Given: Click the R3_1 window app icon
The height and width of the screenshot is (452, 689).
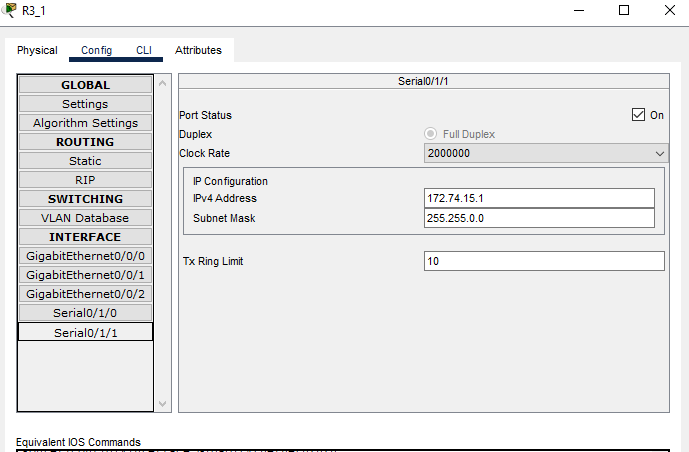Looking at the screenshot, I should [10, 10].
